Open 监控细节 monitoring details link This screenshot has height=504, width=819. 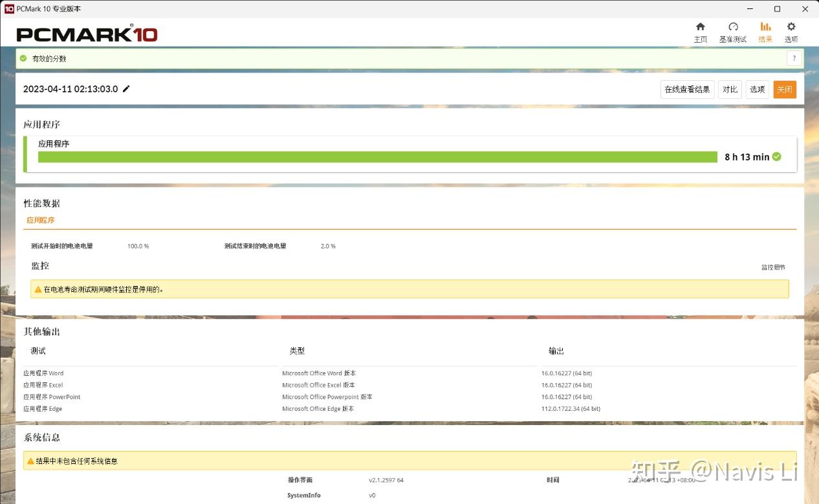tap(773, 267)
